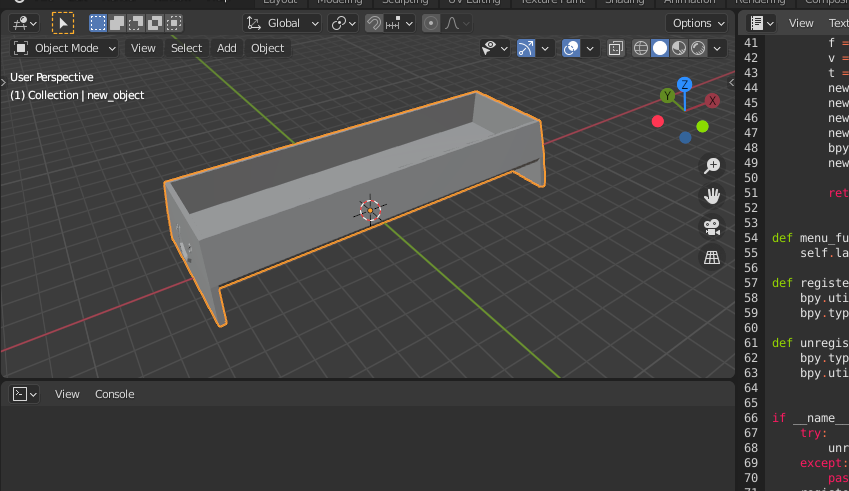Image resolution: width=849 pixels, height=491 pixels.
Task: Click the Y axis on navigation gizmo
Action: click(667, 96)
